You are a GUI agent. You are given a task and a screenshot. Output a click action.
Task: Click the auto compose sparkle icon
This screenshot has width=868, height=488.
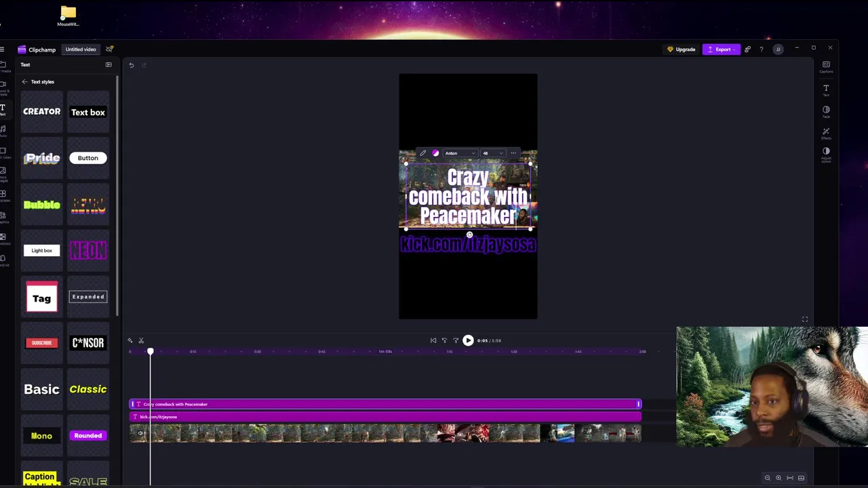(x=130, y=340)
